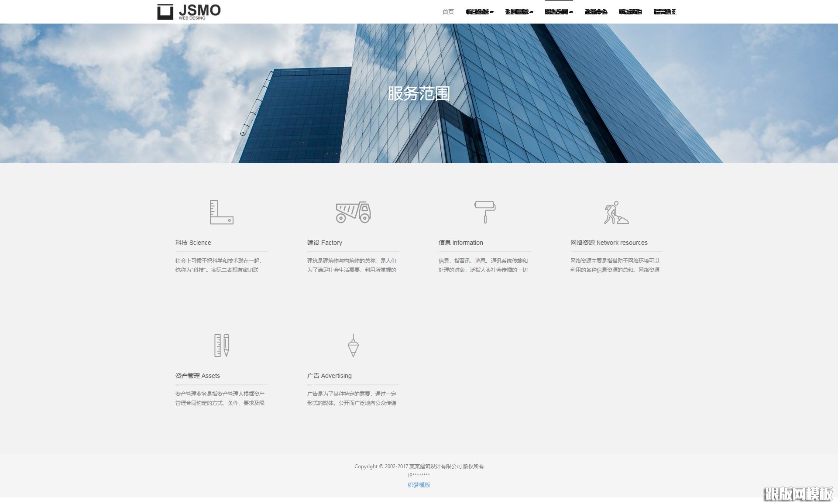Open the 建设 Factory service title

pyautogui.click(x=325, y=243)
